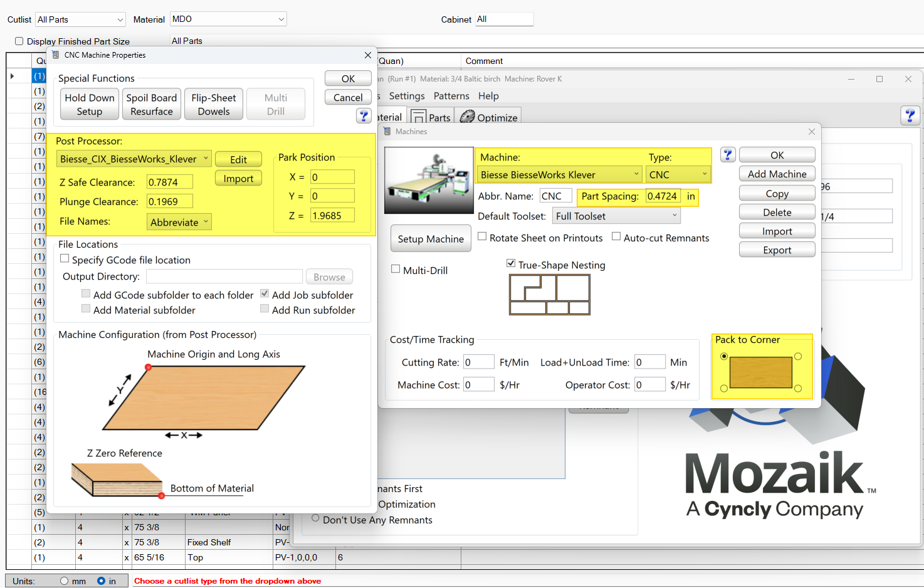Switch to the Parts tab
This screenshot has height=588, width=924.
tap(431, 117)
